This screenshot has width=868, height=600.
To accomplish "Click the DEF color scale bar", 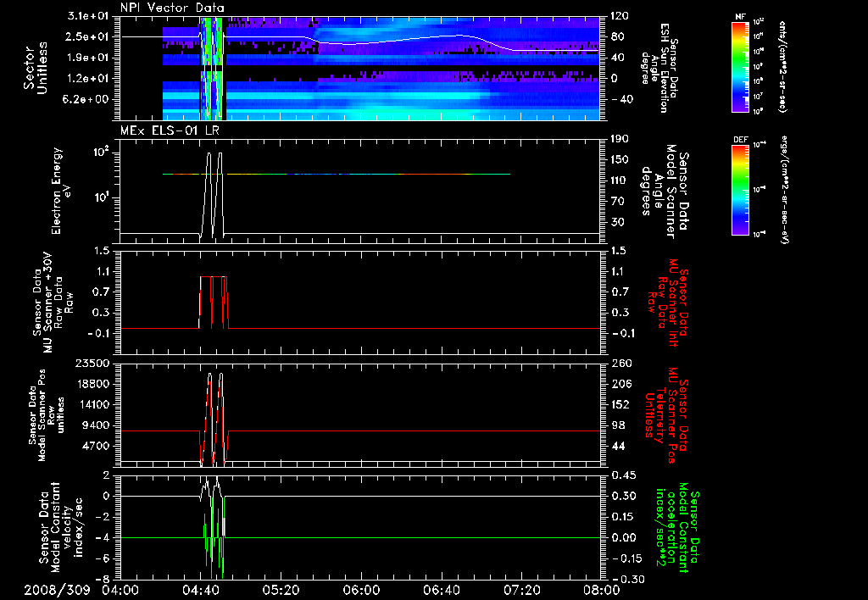I will 741,190.
